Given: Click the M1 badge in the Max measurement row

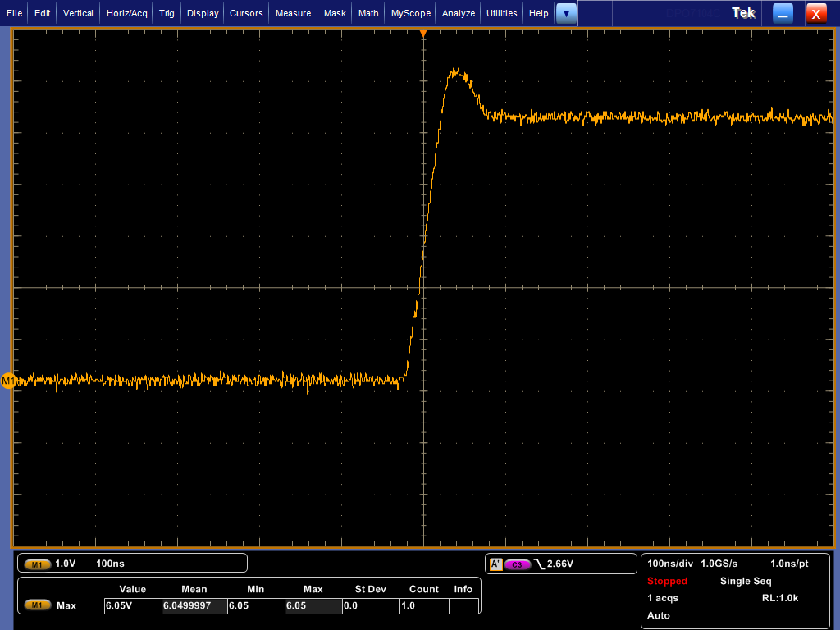Looking at the screenshot, I should (38, 605).
